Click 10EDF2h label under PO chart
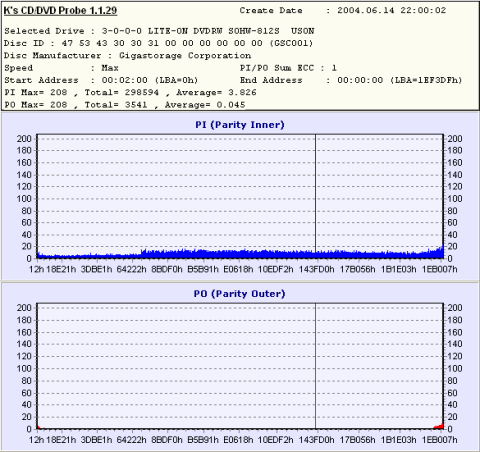Viewport: 480px width, 452px height. 276,440
